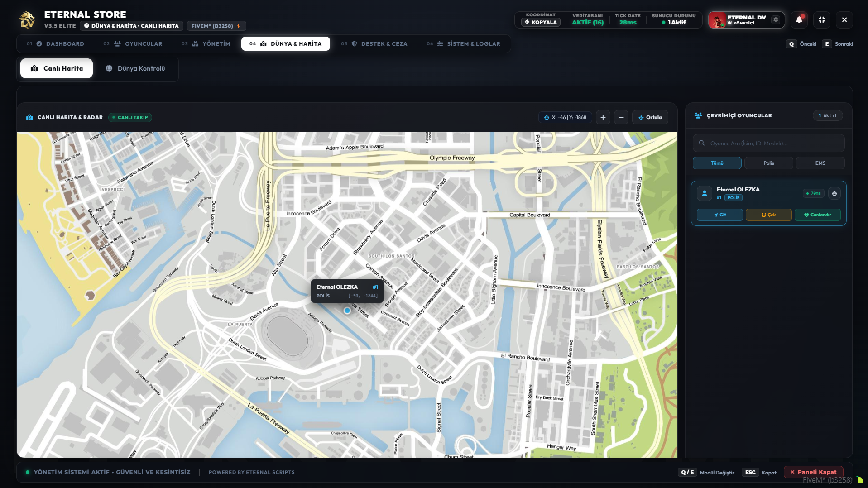
Task: Click the search magnifier icon
Action: [702, 144]
